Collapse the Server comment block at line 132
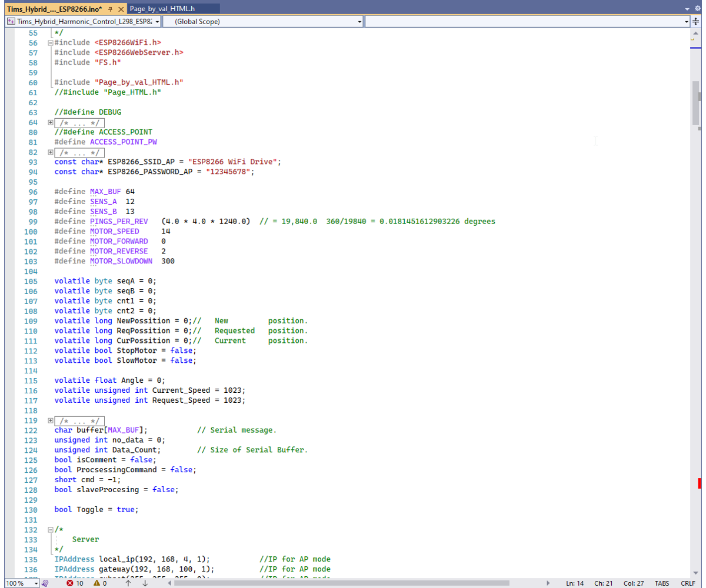Screen dimensions: 706x588 [51, 530]
